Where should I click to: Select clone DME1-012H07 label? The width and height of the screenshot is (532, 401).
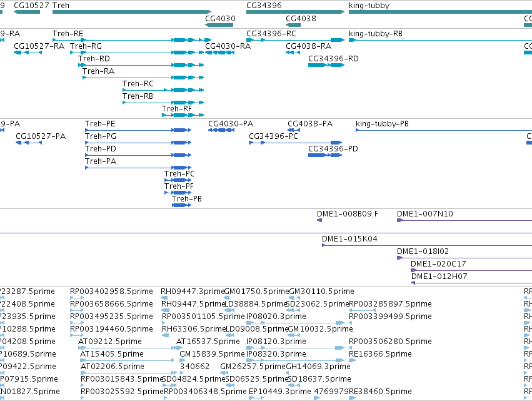439,277
